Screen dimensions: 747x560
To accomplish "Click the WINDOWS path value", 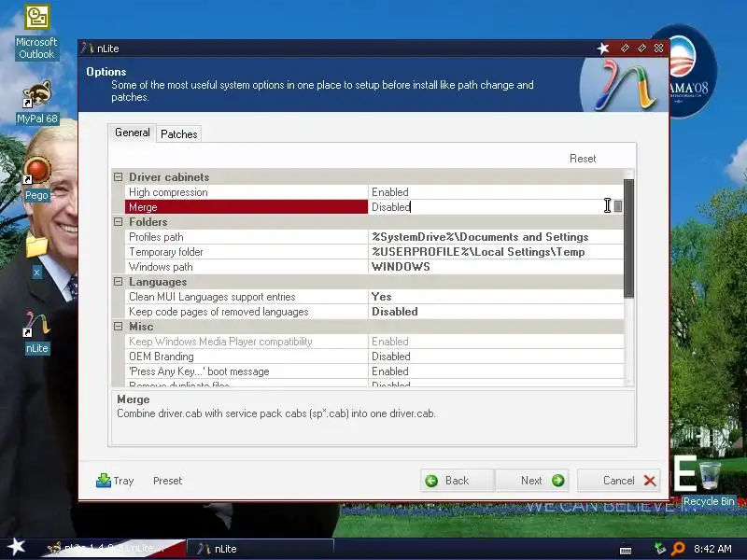I will (496, 267).
